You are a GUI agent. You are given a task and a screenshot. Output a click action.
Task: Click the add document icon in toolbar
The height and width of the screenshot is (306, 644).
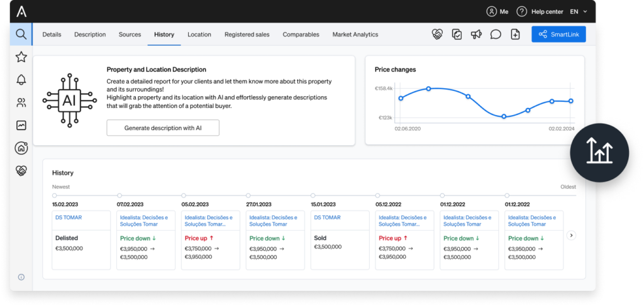(x=515, y=35)
